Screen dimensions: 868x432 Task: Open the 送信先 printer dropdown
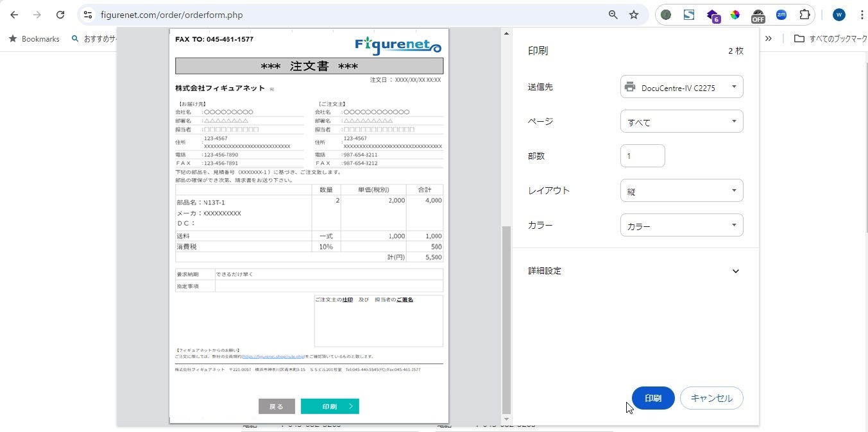click(x=681, y=87)
